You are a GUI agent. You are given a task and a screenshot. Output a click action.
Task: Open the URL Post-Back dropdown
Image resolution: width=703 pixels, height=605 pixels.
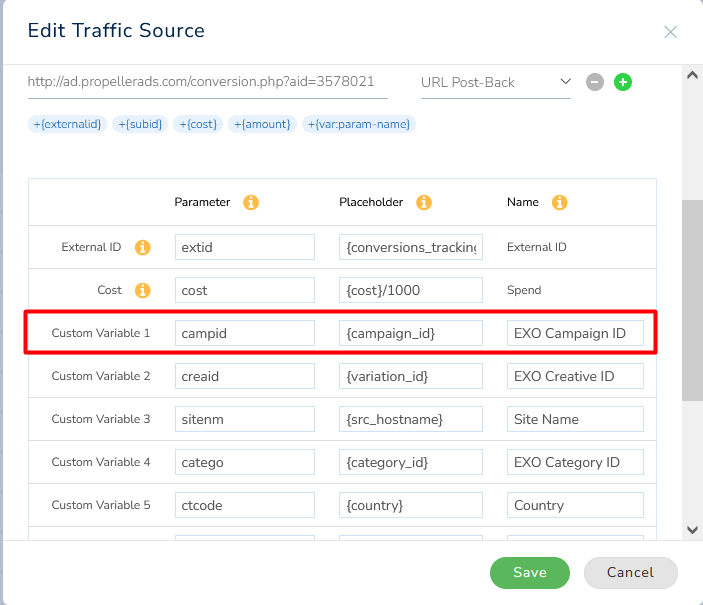[495, 83]
